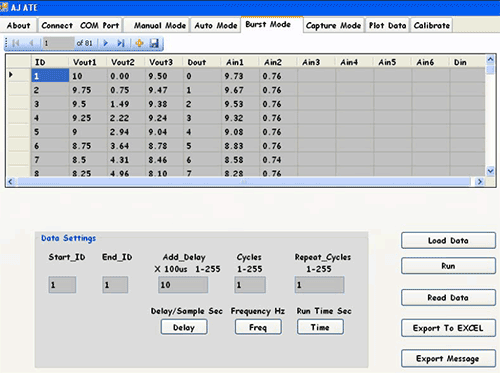Select Ain1 cell showing 9.73

pyautogui.click(x=240, y=76)
